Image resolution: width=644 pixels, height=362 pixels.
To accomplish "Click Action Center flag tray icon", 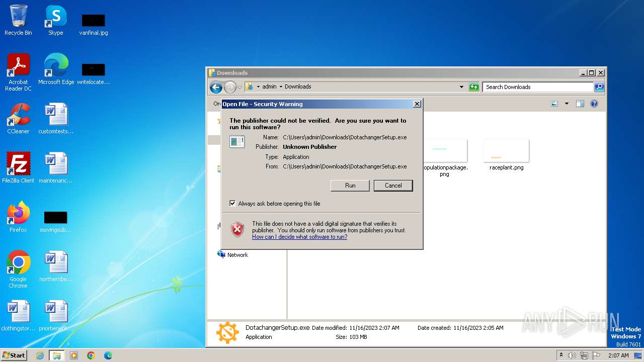I will coord(596,355).
